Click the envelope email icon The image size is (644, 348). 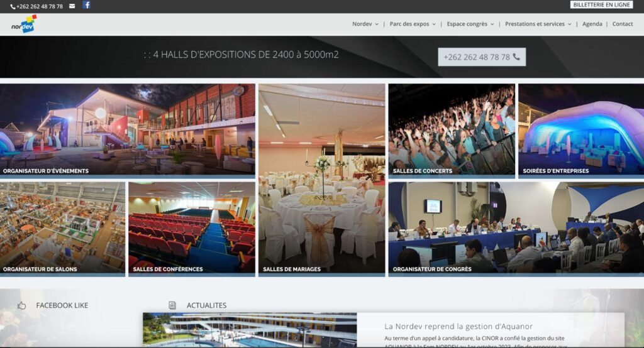click(x=72, y=6)
